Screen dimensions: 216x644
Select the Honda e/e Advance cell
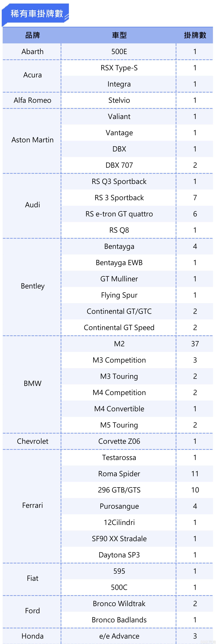pyautogui.click(x=119, y=636)
